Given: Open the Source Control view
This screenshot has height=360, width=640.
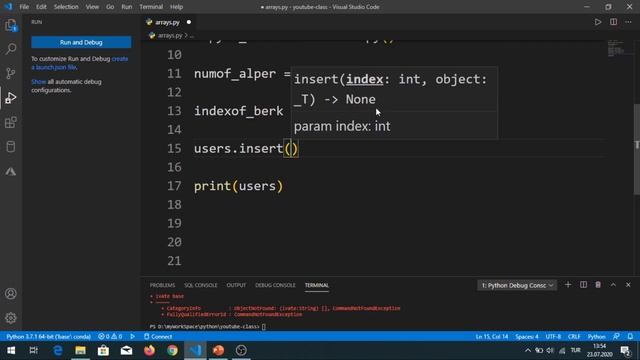Looking at the screenshot, I should [x=11, y=73].
